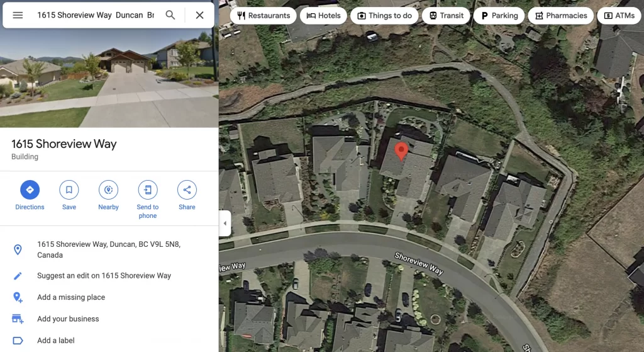Select the Transit chip

(446, 16)
